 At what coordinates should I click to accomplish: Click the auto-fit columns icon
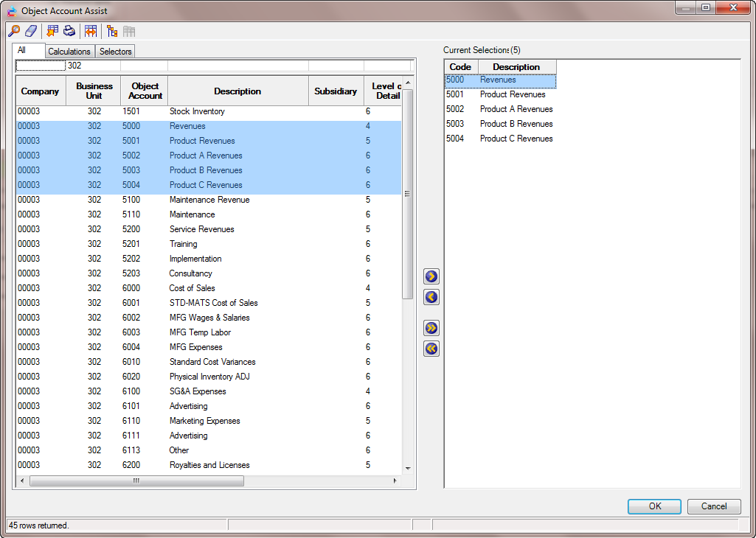coord(91,31)
